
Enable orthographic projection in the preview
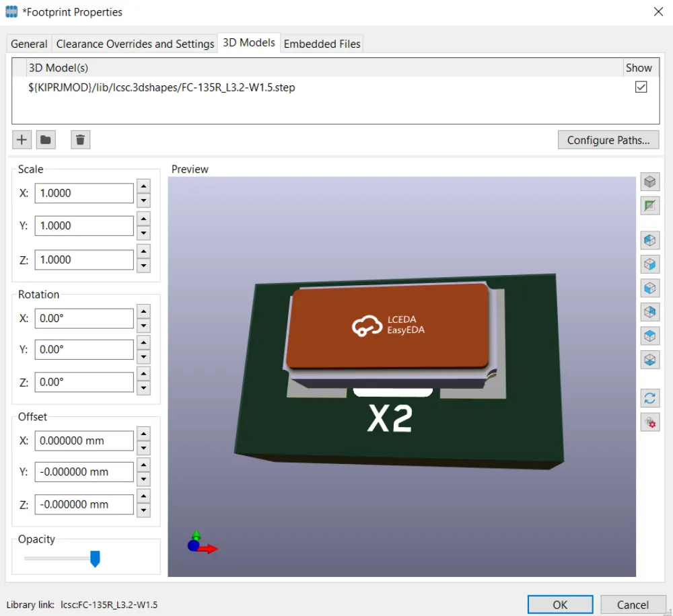(x=649, y=205)
